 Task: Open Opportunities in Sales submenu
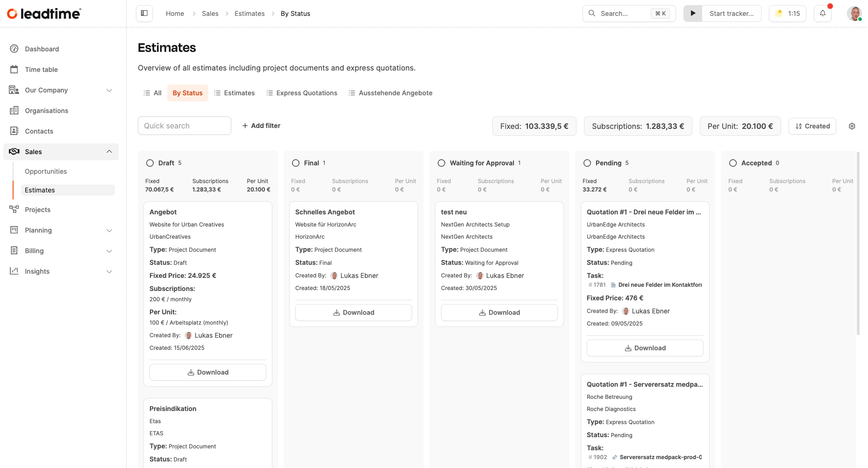pos(46,171)
